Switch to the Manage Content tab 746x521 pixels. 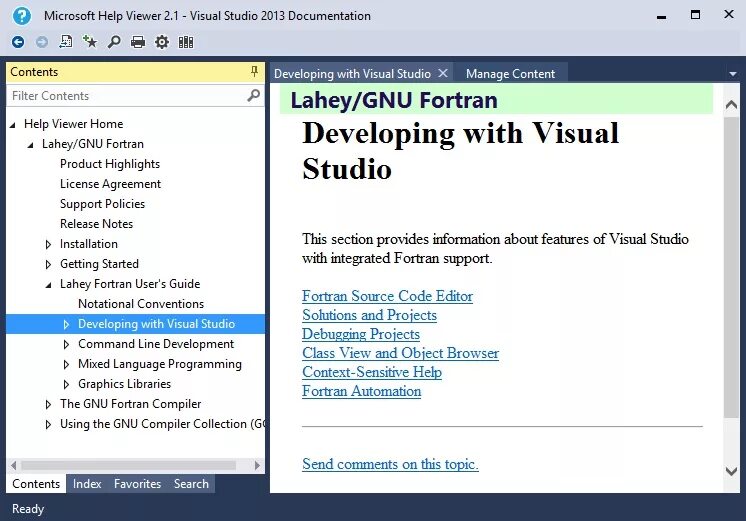510,74
